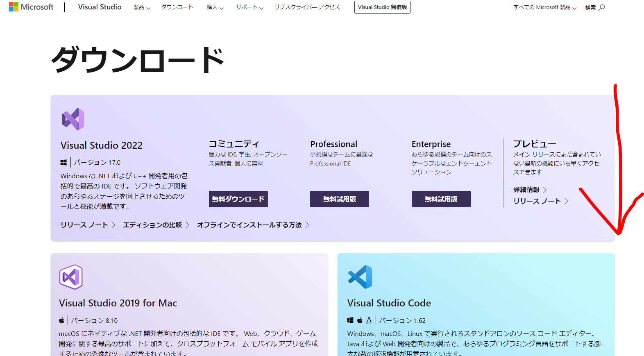Expand the 購入 dropdown menu
The image size is (644, 356).
pyautogui.click(x=215, y=7)
